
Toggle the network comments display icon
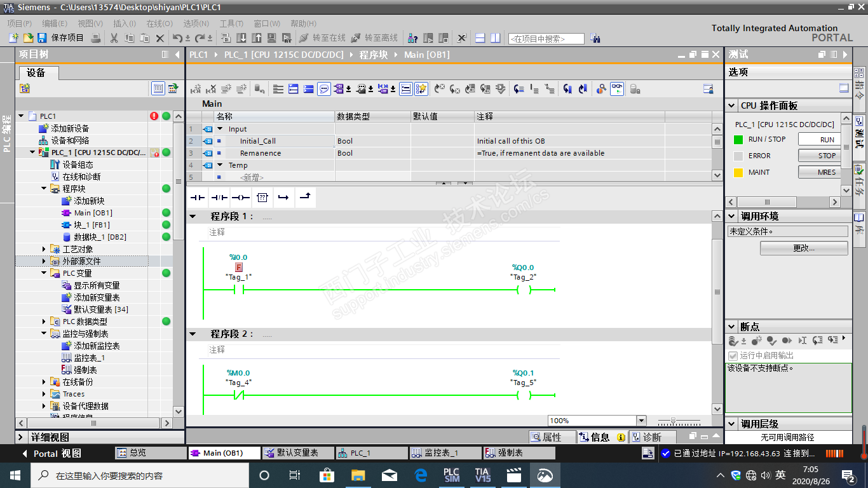pyautogui.click(x=405, y=89)
